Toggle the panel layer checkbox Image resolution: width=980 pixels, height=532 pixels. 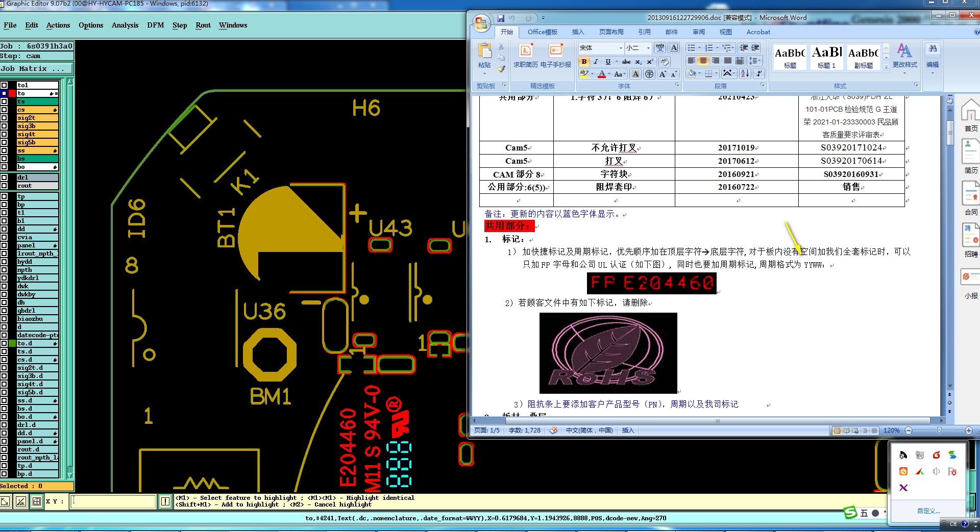point(4,245)
